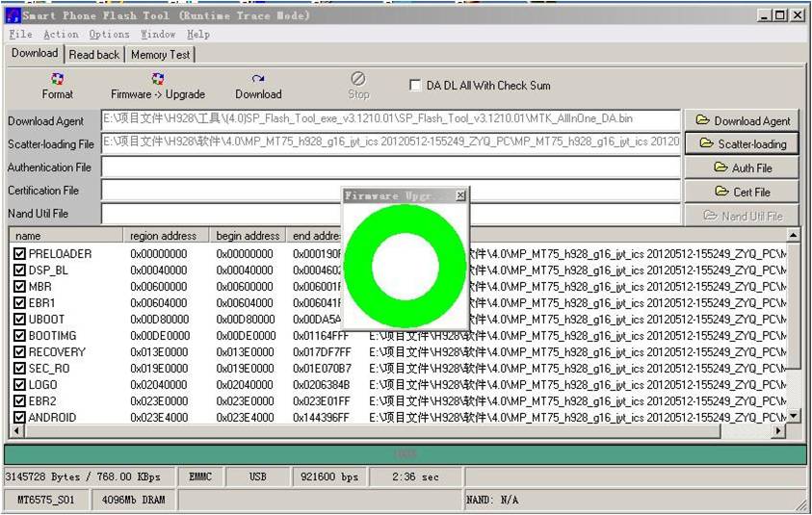The width and height of the screenshot is (812, 515).
Task: Select RECOVERY region address 0x013E0000
Action: coord(159,352)
